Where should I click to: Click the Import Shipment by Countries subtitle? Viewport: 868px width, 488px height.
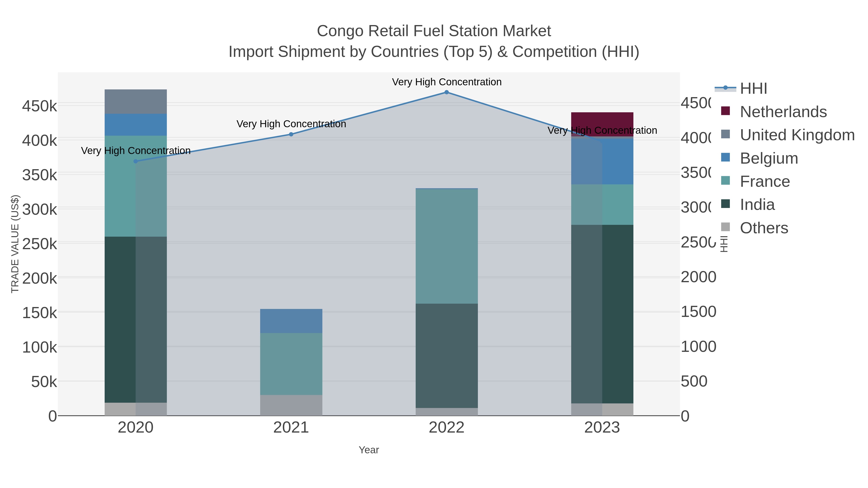point(434,52)
